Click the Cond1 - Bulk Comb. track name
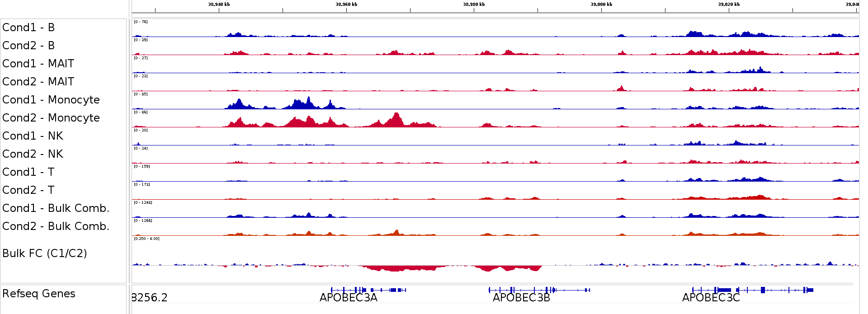 tap(56, 208)
